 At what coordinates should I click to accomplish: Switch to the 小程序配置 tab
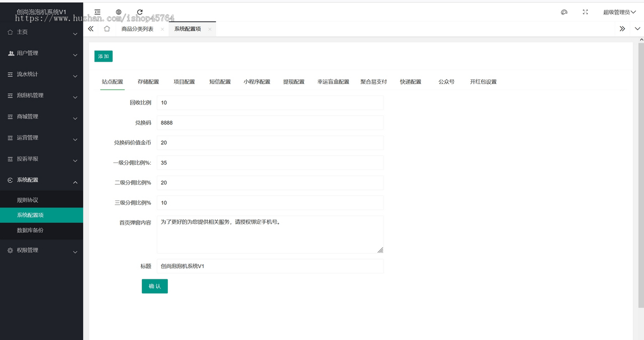coord(257,82)
